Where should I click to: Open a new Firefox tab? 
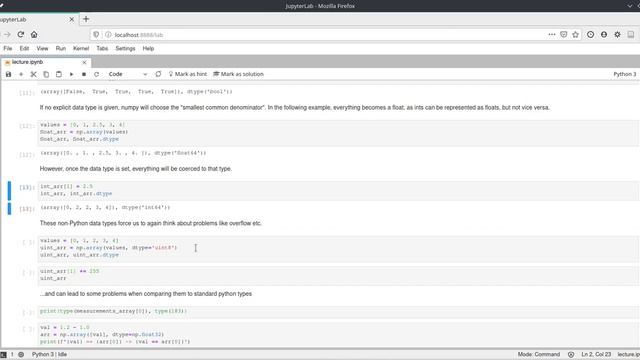(x=86, y=19)
